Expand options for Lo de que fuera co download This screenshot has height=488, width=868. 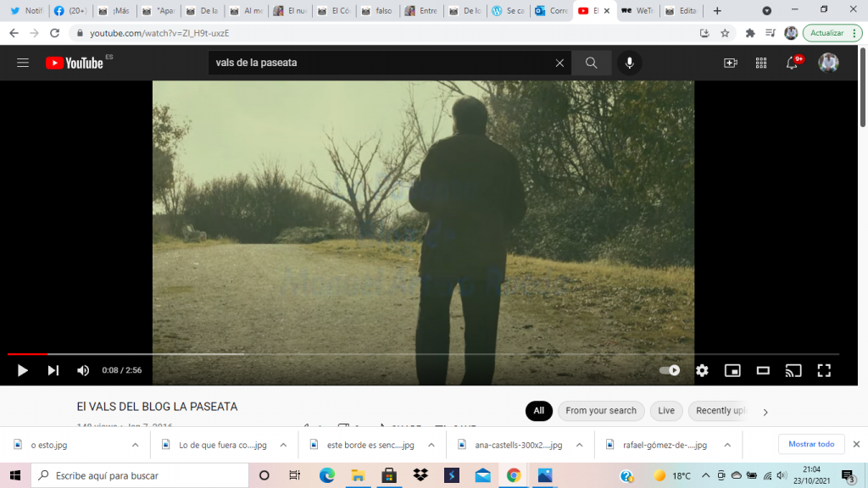point(283,445)
